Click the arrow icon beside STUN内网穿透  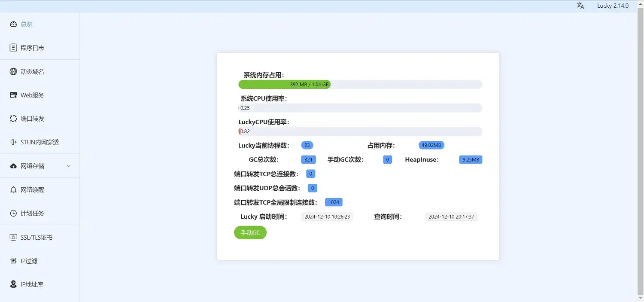coord(13,142)
